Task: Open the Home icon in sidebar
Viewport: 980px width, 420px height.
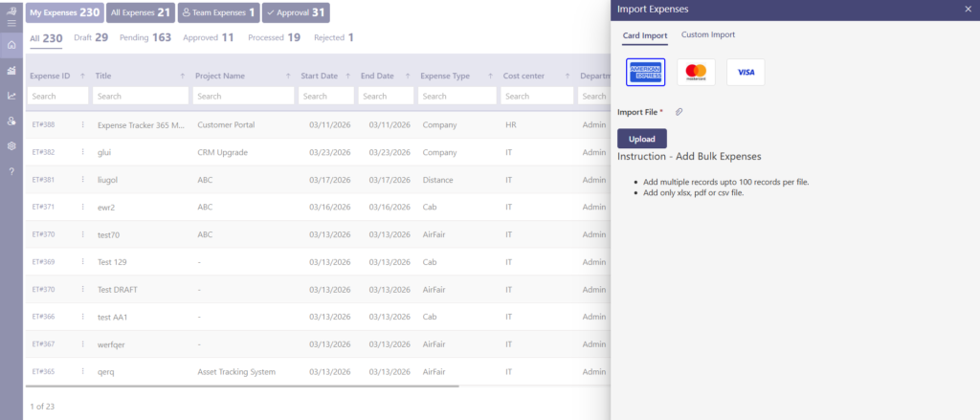Action: point(11,45)
